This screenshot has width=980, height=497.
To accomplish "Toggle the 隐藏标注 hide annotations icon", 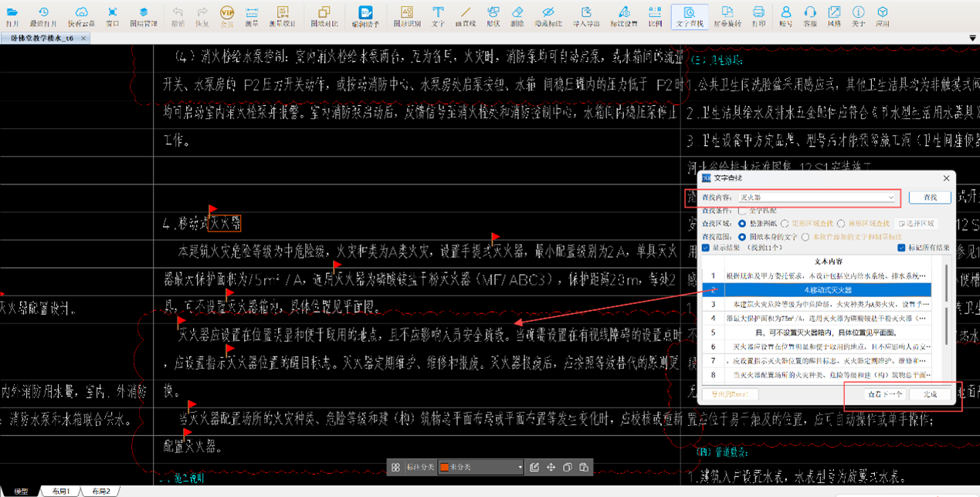I will [x=548, y=15].
